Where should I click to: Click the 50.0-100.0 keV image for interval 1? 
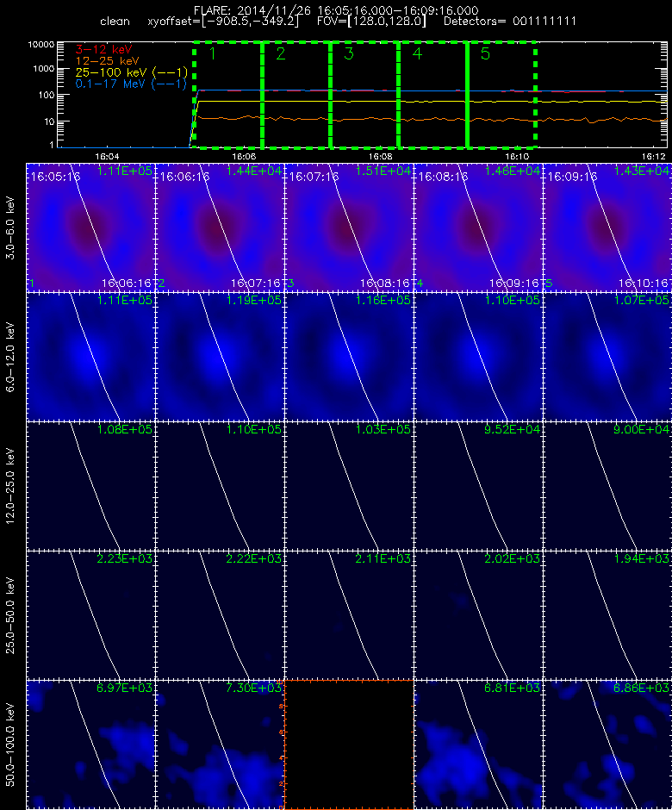point(90,745)
